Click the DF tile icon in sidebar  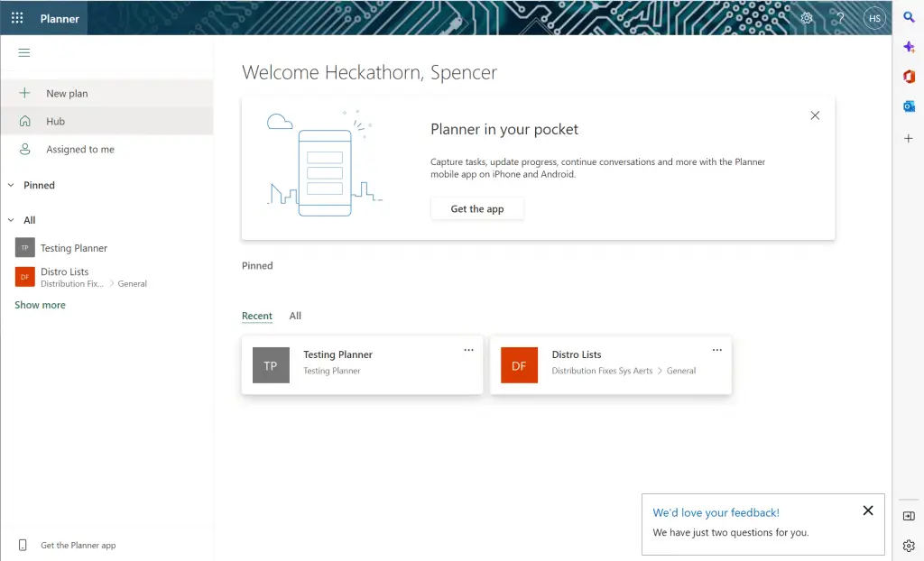click(x=24, y=276)
